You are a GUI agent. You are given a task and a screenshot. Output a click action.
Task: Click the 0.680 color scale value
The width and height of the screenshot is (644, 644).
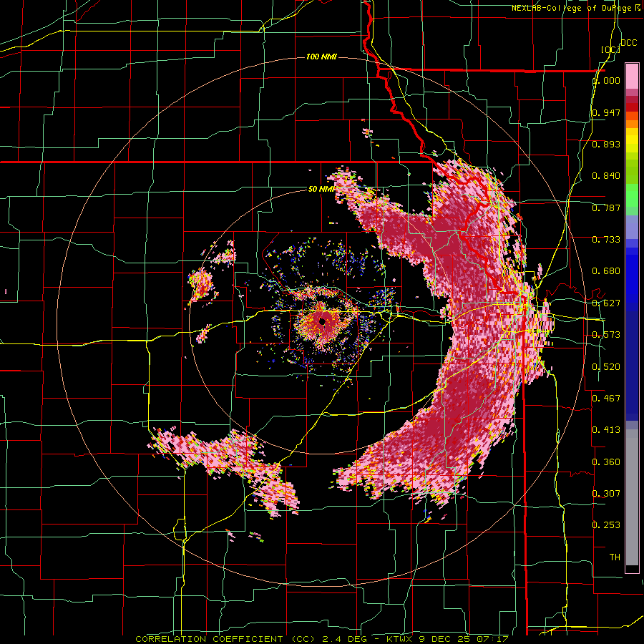(x=606, y=271)
